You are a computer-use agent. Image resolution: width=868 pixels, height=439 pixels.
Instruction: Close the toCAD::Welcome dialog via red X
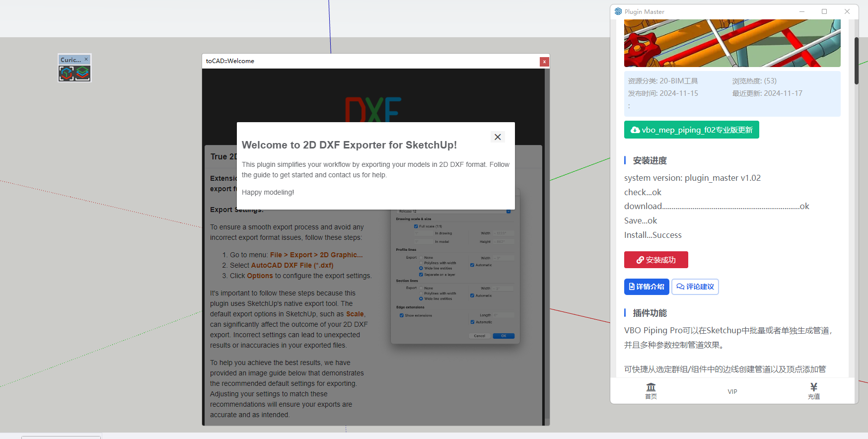tap(544, 62)
